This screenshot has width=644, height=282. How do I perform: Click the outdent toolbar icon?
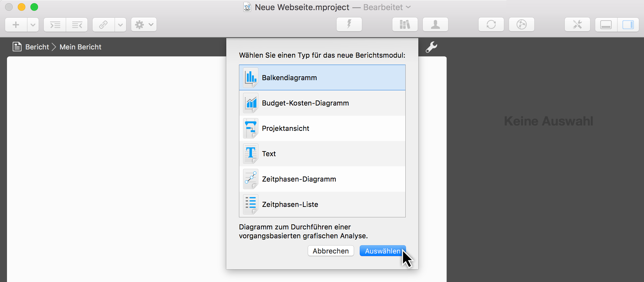pos(77,25)
